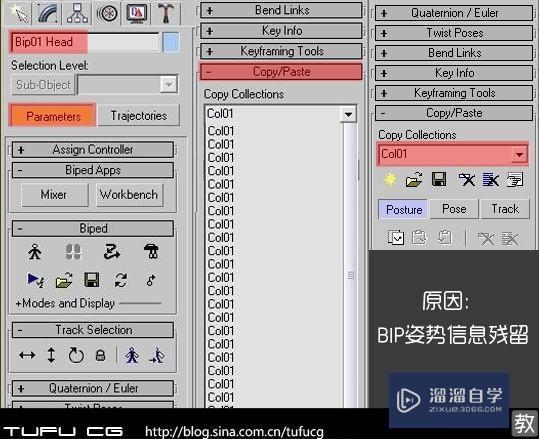Click Body Horizontal arrow icon
This screenshot has height=439, width=539.
[x=27, y=355]
